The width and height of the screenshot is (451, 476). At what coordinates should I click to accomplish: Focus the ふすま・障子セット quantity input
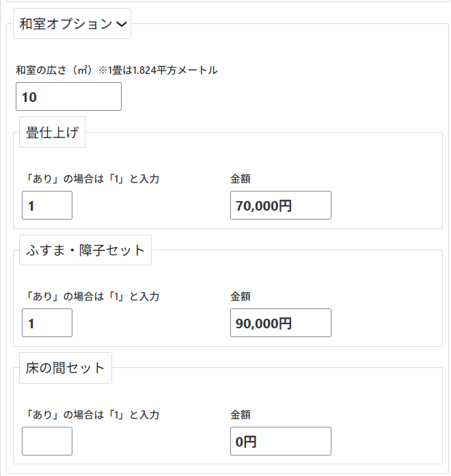(47, 323)
